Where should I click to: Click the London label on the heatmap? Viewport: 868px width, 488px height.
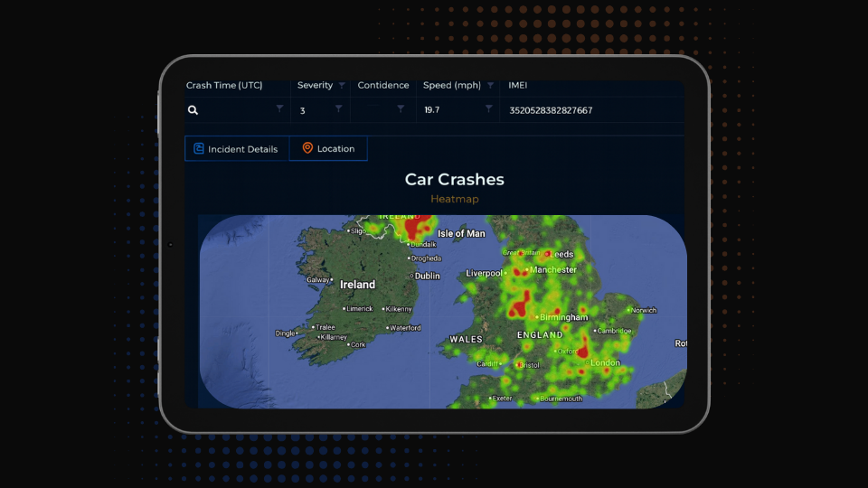(605, 363)
